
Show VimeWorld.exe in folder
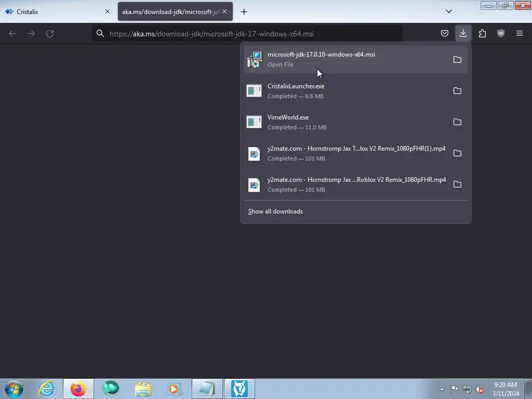click(x=457, y=122)
